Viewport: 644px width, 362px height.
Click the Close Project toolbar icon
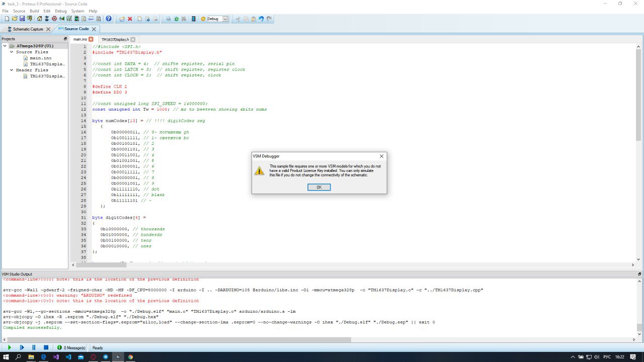pyautogui.click(x=29, y=19)
